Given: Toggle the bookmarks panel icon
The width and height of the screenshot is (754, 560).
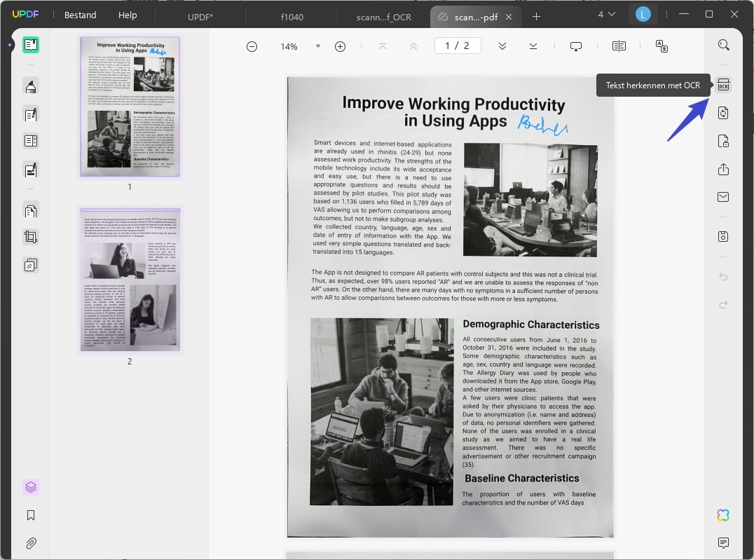Looking at the screenshot, I should coord(31,515).
